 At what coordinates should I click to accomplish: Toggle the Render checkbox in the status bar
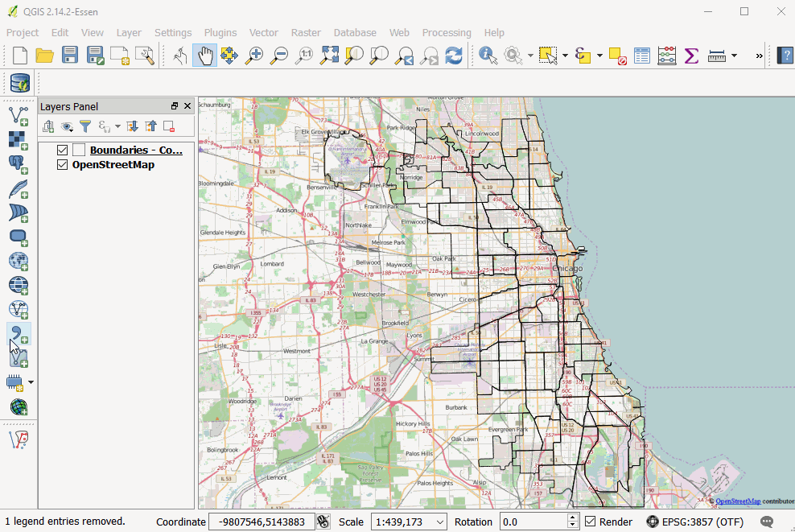point(590,522)
